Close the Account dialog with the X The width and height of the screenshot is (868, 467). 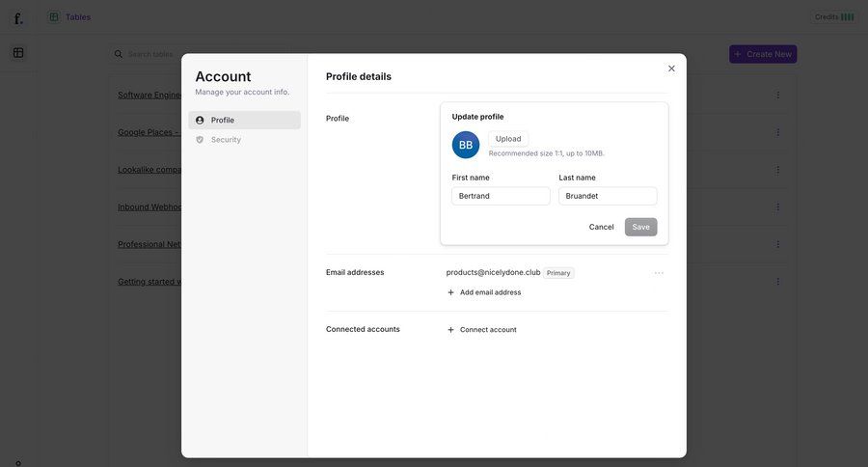coord(671,69)
